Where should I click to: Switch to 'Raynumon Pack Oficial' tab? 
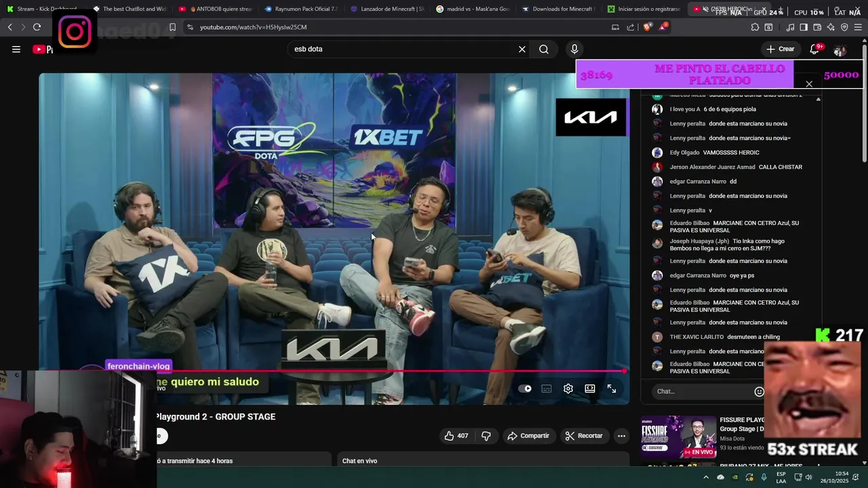(x=300, y=9)
